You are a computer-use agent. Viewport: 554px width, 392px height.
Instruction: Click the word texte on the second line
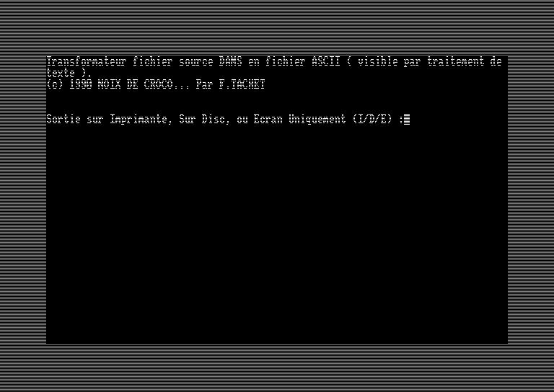click(x=61, y=73)
